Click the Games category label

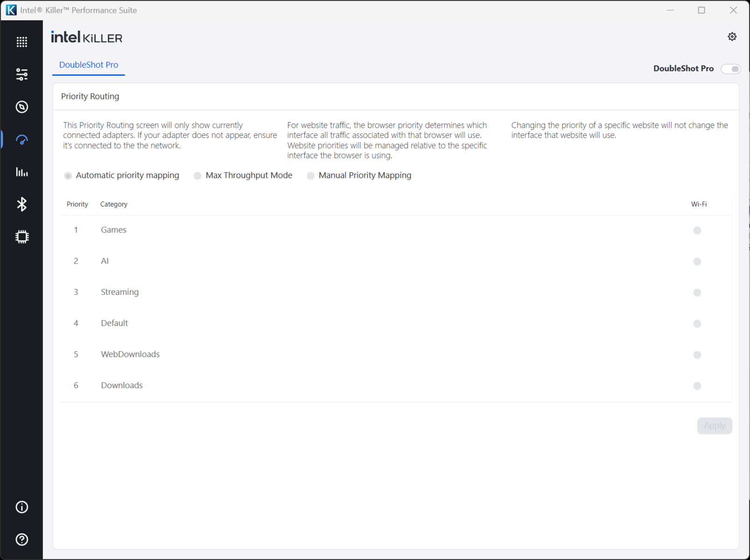(x=114, y=230)
